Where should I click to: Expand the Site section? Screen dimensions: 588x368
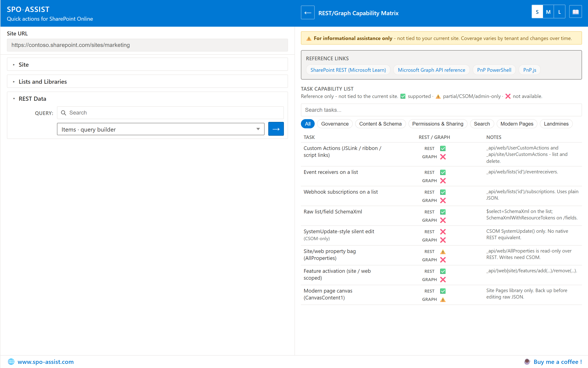[x=147, y=64]
